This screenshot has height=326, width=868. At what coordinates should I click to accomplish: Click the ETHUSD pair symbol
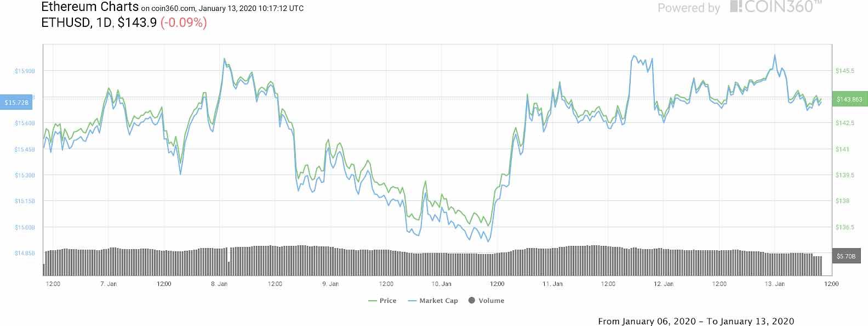pos(66,23)
